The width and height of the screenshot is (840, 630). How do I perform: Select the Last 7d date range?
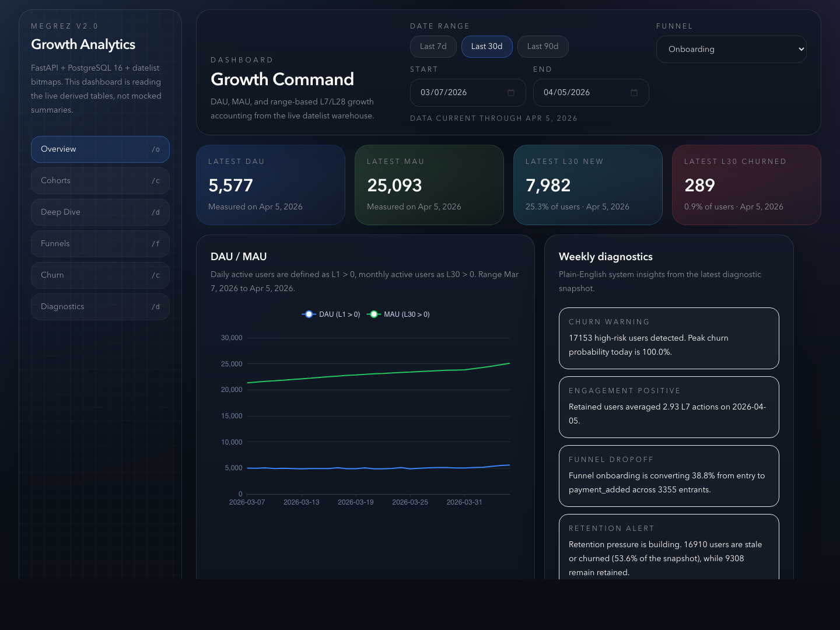[x=433, y=47]
